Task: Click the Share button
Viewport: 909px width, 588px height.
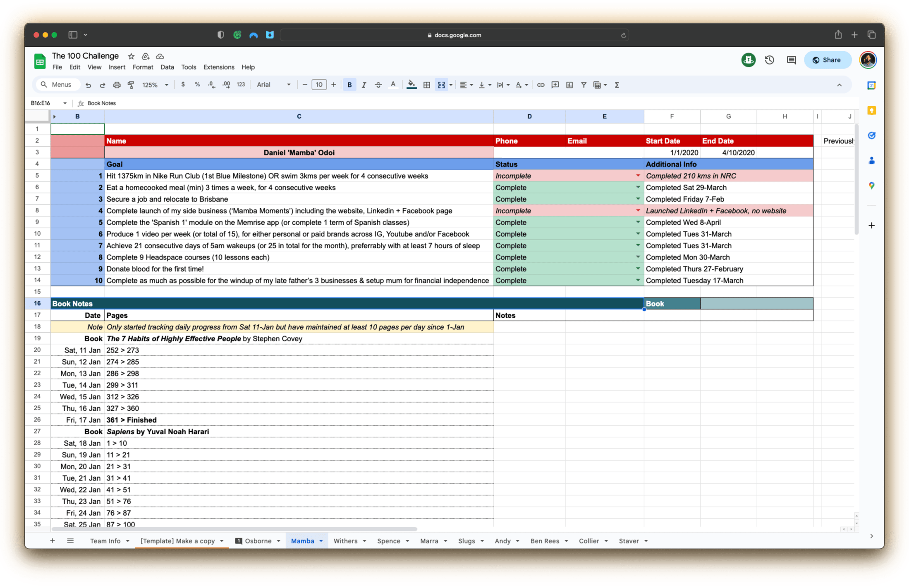Action: click(x=827, y=60)
